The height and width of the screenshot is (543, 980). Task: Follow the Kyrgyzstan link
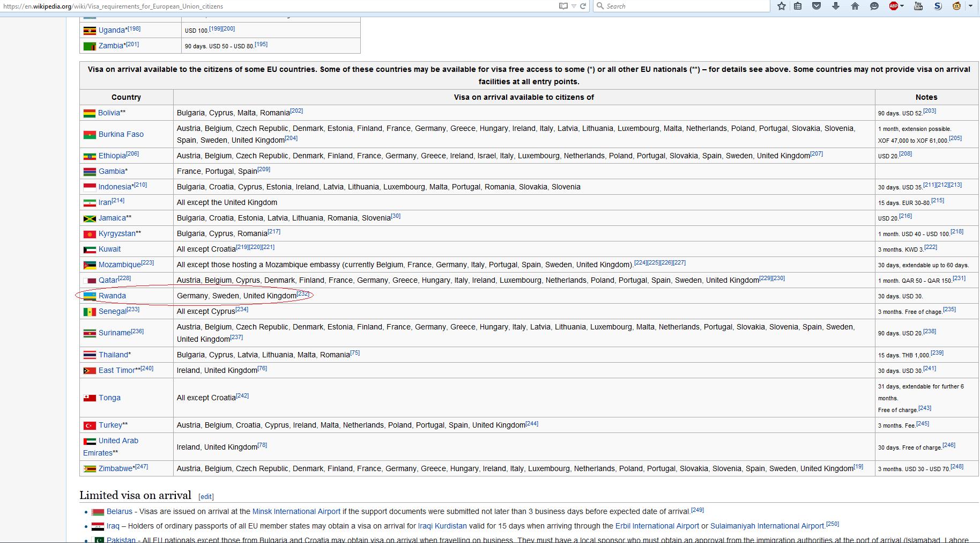117,233
